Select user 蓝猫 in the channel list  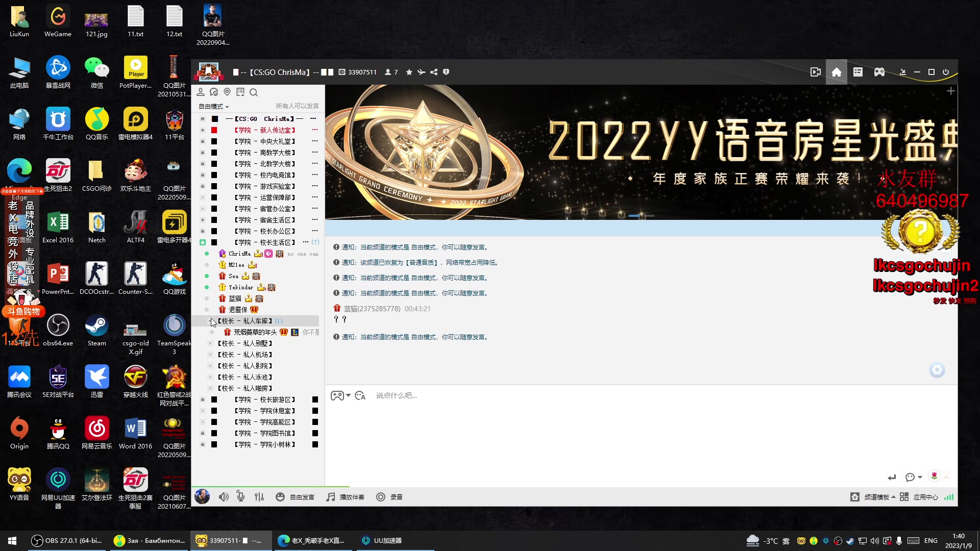tap(235, 298)
